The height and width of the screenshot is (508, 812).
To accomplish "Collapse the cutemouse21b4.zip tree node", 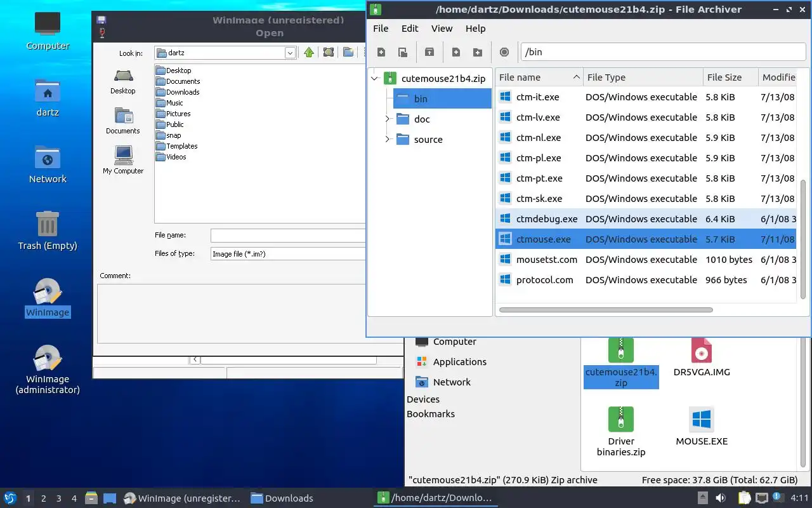I will (374, 79).
